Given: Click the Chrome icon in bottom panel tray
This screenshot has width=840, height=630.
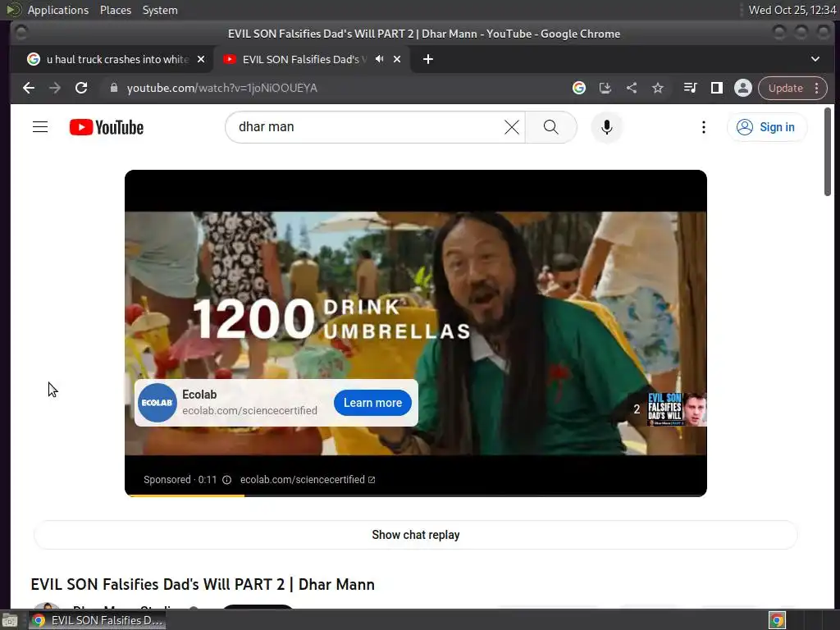Looking at the screenshot, I should click(777, 620).
